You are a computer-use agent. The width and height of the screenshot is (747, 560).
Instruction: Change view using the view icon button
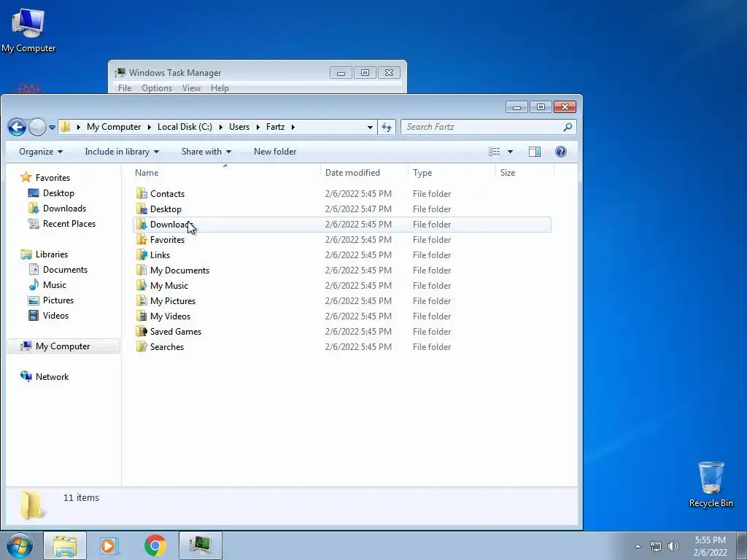pos(495,152)
